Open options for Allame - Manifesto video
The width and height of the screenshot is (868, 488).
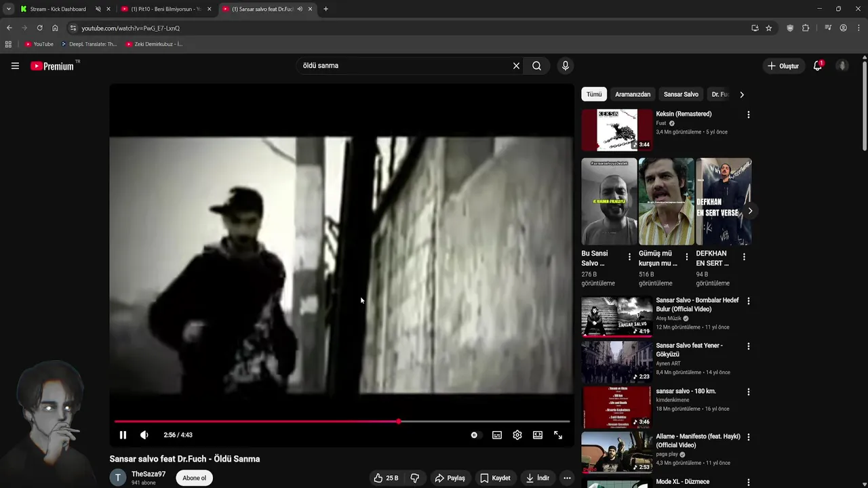click(749, 437)
